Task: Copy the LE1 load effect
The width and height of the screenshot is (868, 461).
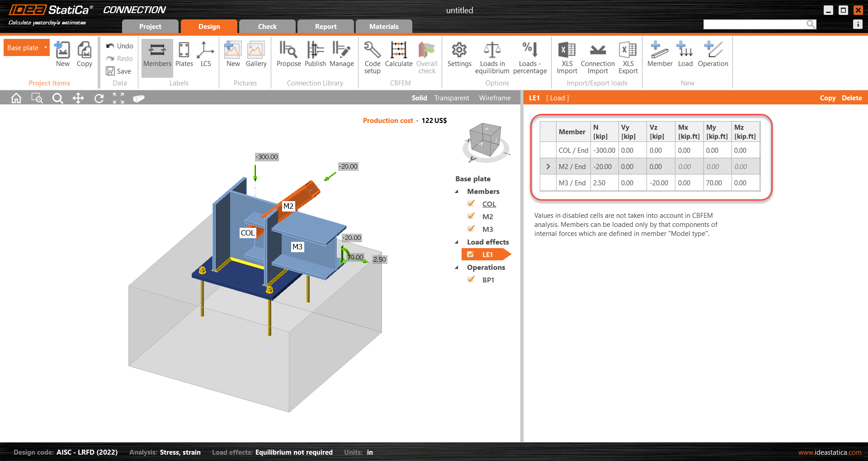Action: (x=828, y=98)
